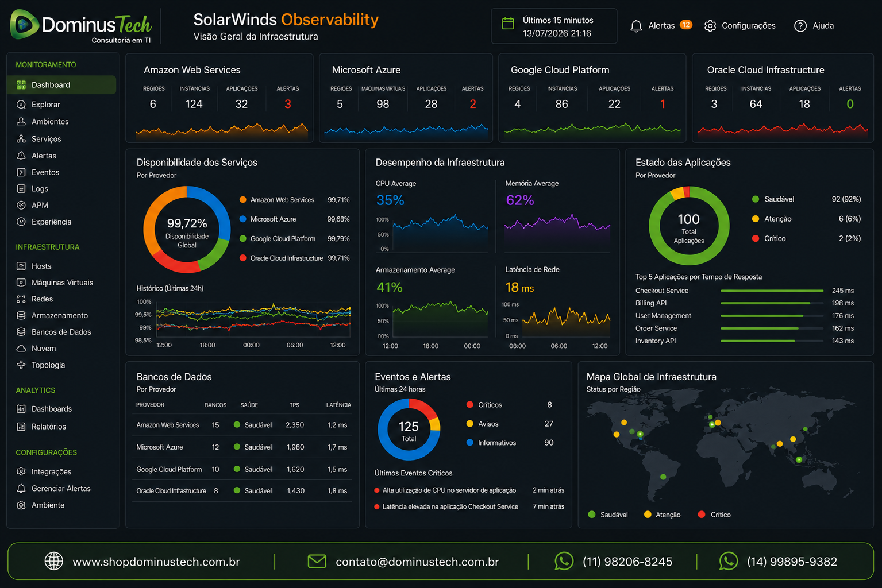Screen dimensions: 882x588
Task: Click Billing API in top applications list
Action: coord(651,303)
